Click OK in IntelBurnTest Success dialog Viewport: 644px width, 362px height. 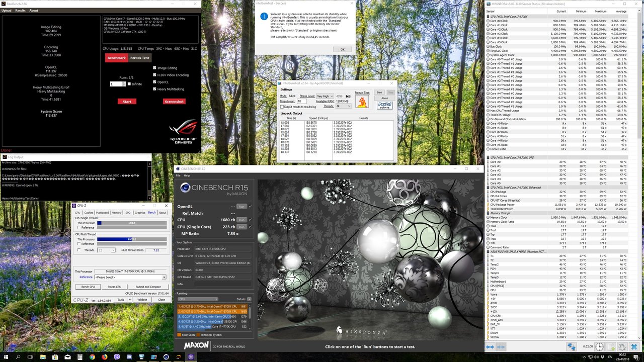coord(342,49)
